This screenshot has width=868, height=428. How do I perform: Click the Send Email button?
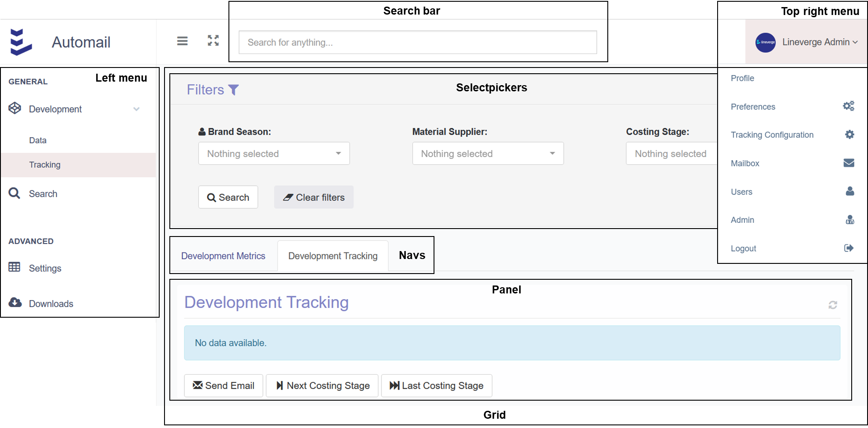tap(224, 386)
